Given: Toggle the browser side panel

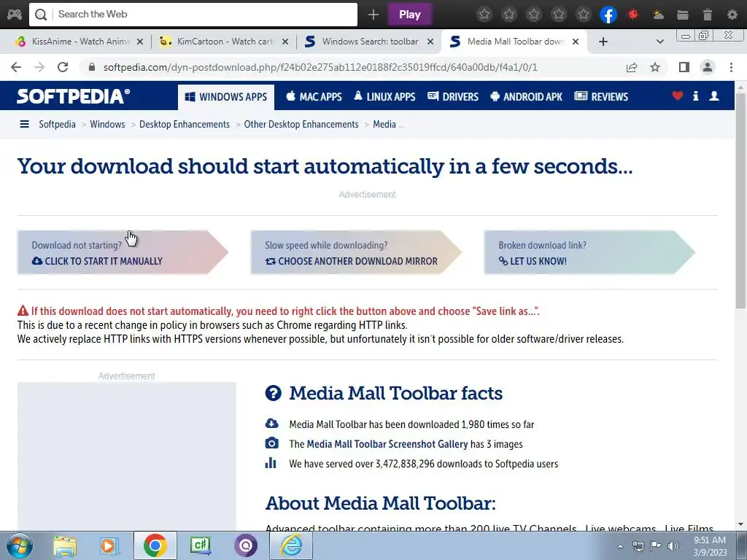Looking at the screenshot, I should point(684,67).
